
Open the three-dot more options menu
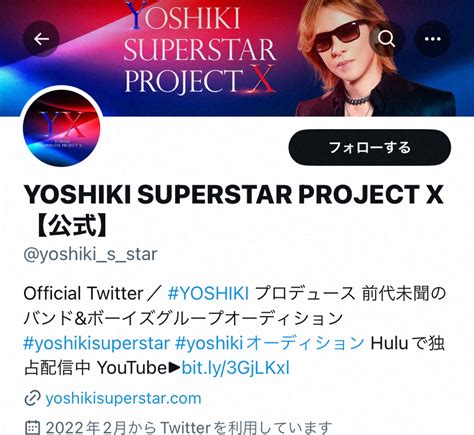coord(433,39)
